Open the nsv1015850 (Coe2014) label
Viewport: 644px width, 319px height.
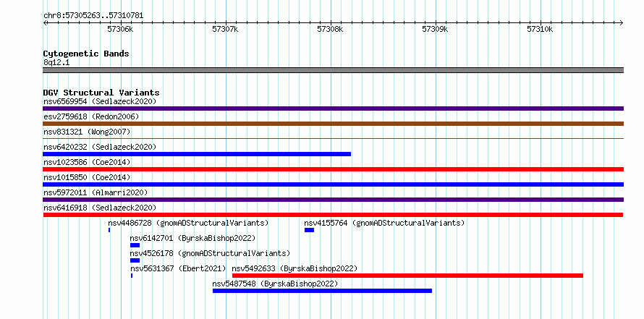tap(87, 177)
